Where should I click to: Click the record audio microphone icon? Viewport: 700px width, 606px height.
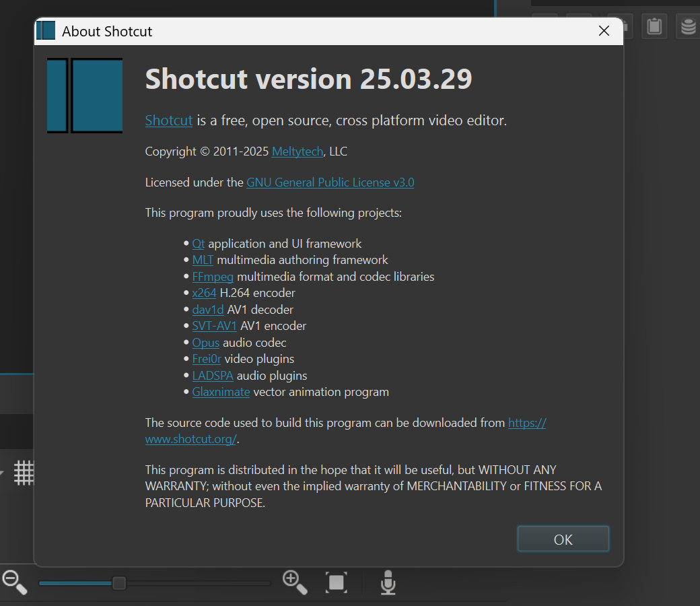coord(388,582)
